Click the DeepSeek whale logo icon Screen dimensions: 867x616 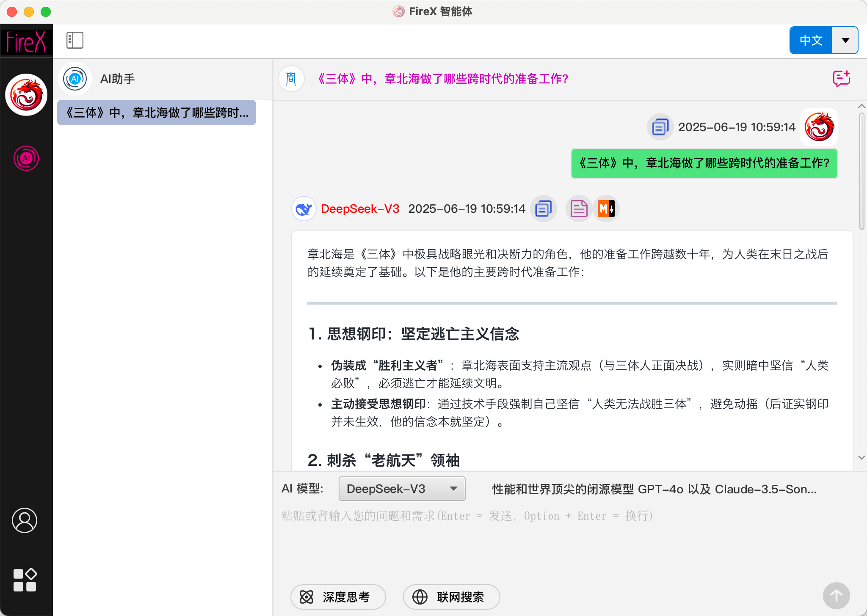tap(304, 209)
